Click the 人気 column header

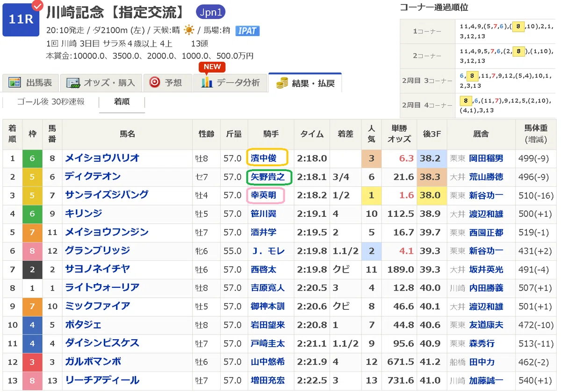371,134
